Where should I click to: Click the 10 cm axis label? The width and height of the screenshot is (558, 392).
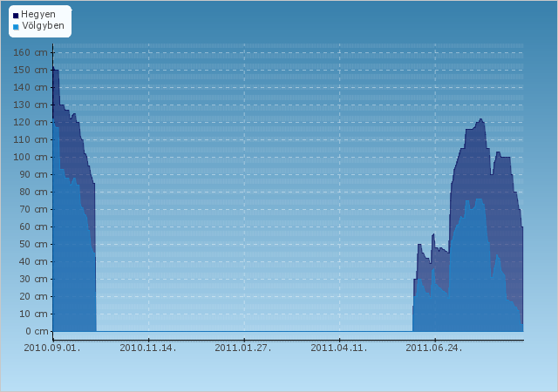[33, 314]
